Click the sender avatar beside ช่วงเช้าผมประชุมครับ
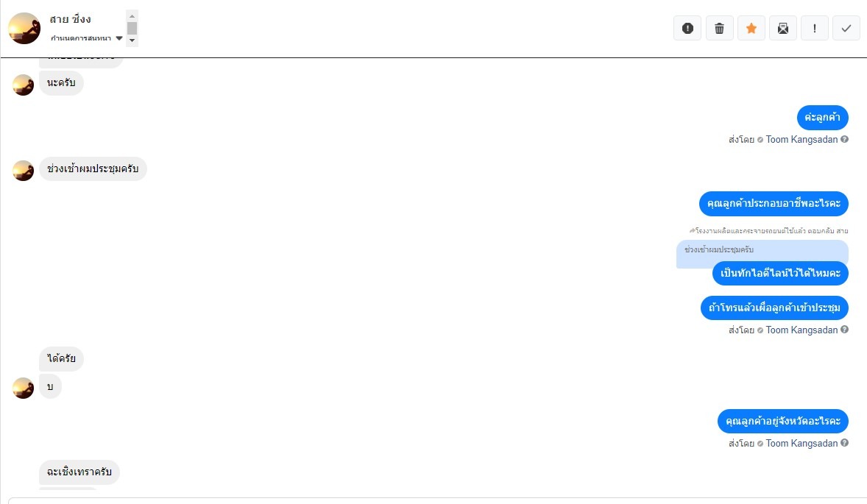 24,170
